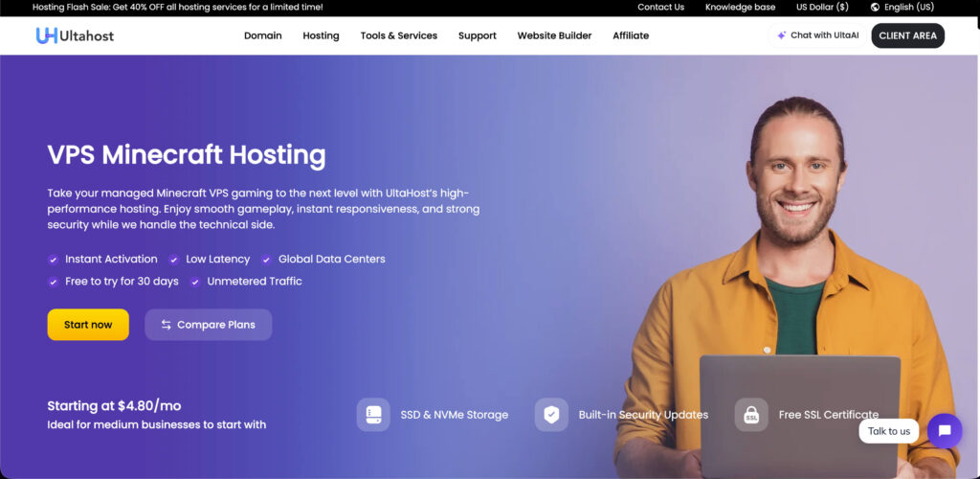Click the Talk to us bubble
Image resolution: width=980 pixels, height=479 pixels.
click(x=889, y=431)
